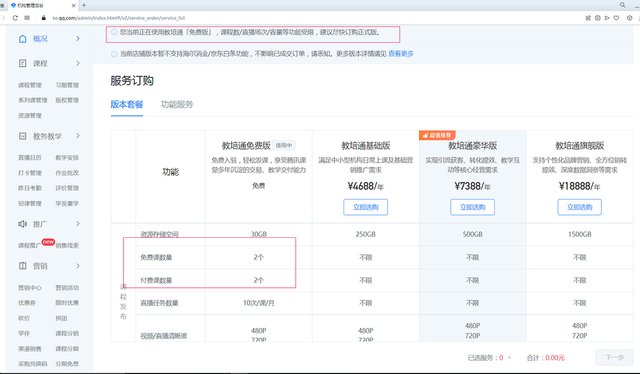The width and height of the screenshot is (640, 374).
Task: Open 习题管理 in the sidebar
Action: (67, 85)
